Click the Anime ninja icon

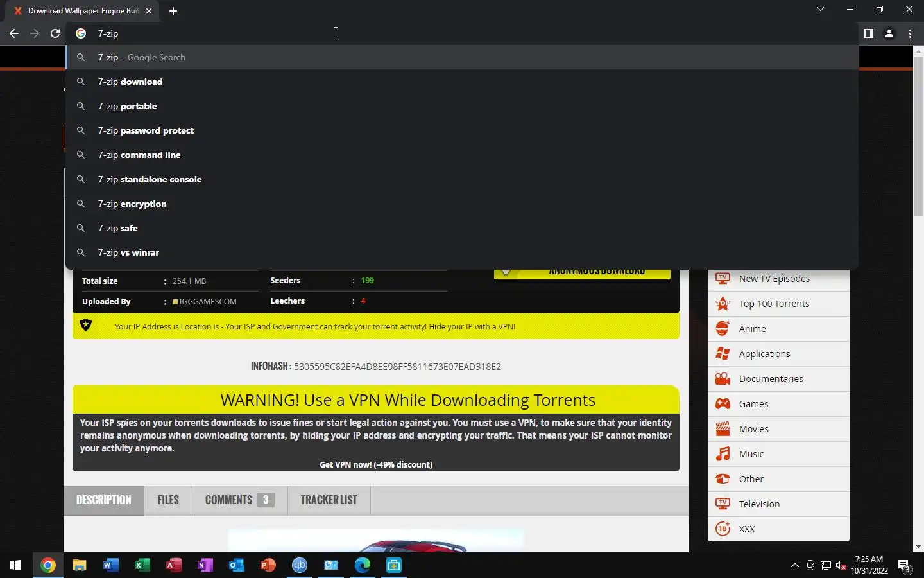[x=723, y=328]
